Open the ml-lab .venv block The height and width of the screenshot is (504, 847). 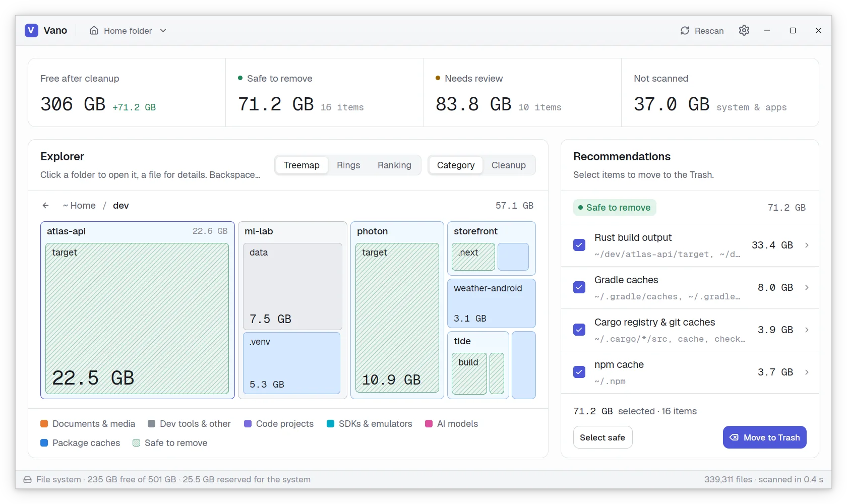(291, 363)
